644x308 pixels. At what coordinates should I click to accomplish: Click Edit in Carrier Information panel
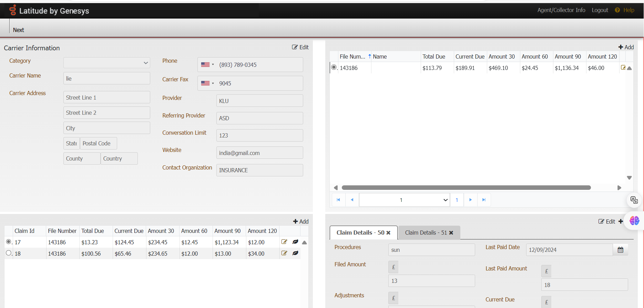click(300, 47)
